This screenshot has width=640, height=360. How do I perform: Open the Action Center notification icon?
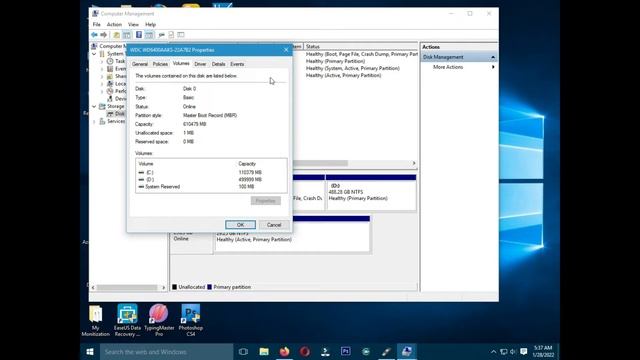(x=523, y=351)
